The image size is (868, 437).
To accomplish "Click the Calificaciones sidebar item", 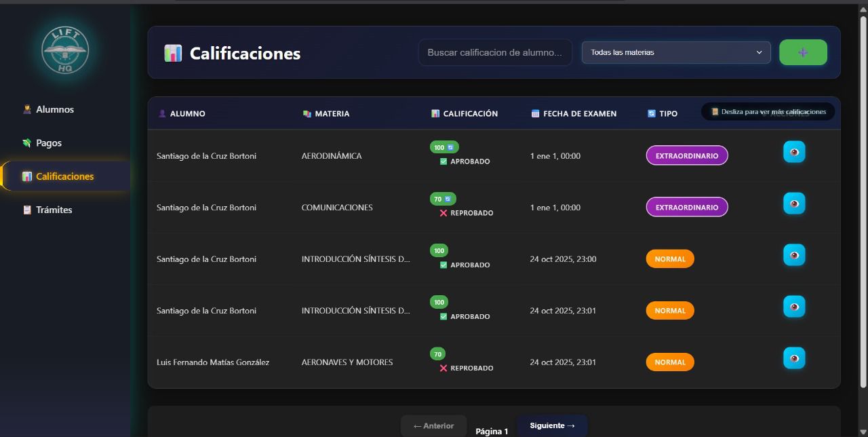I will pos(64,176).
